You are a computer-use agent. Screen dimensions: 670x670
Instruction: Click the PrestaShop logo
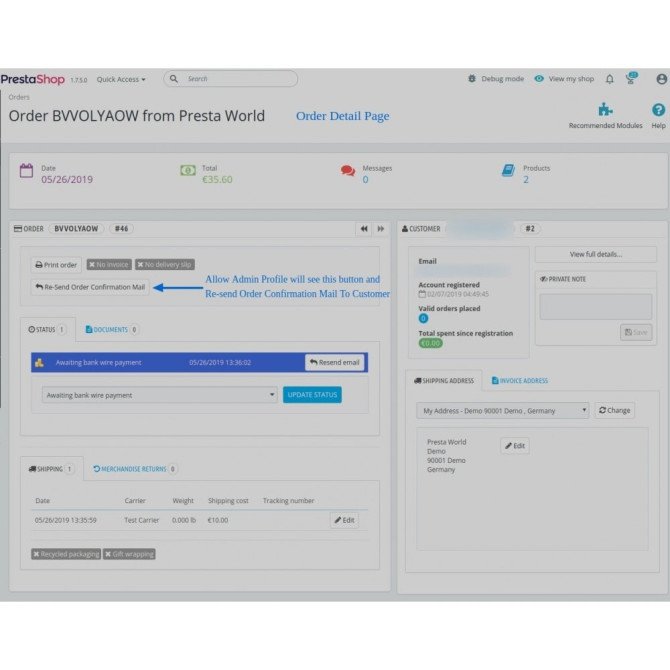coord(32,79)
